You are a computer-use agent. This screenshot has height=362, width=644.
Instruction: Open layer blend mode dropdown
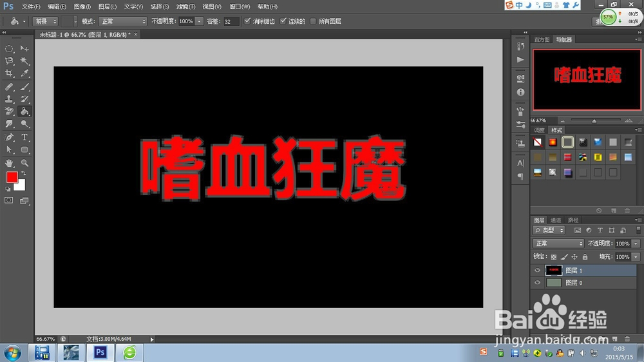click(558, 243)
